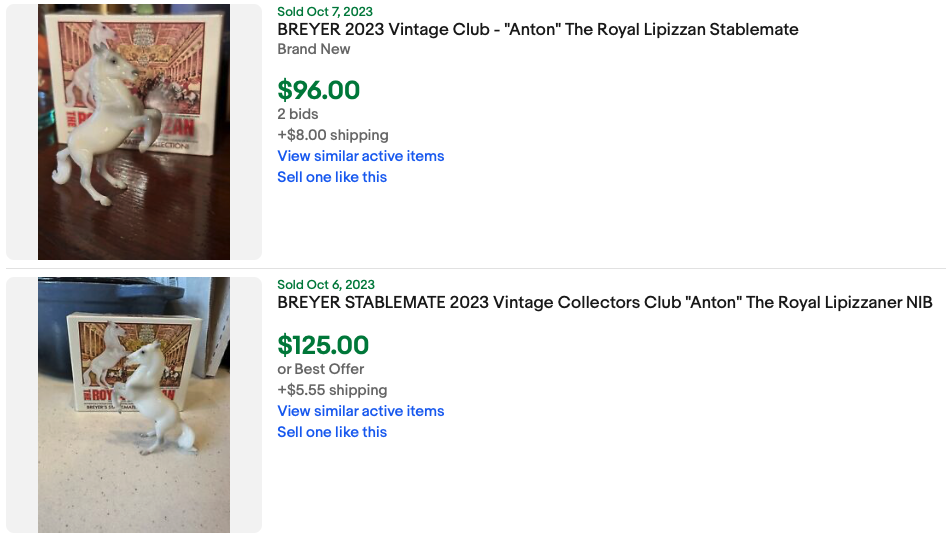The height and width of the screenshot is (538, 946).
Task: Click 'Sell one like this' under Oct 7 listing
Action: [331, 177]
